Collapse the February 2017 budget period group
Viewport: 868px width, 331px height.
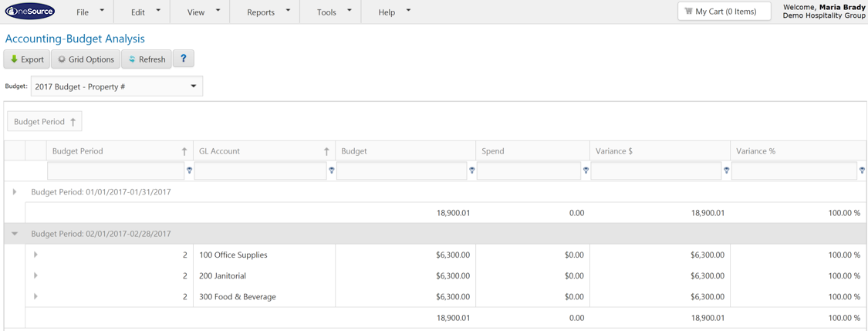click(x=15, y=234)
